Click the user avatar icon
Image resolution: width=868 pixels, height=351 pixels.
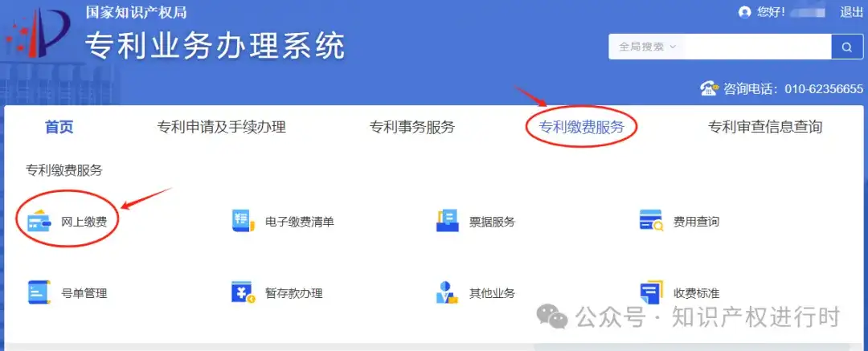[744, 12]
